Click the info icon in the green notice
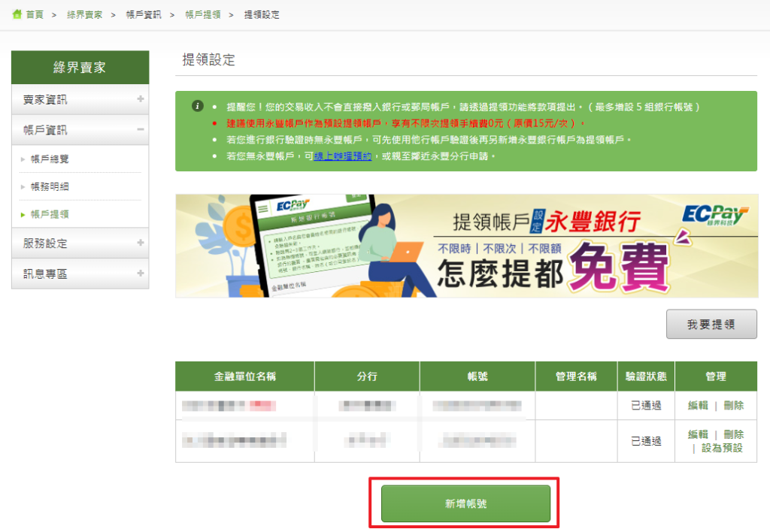Screen dimensions: 770x532 pyautogui.click(x=198, y=106)
